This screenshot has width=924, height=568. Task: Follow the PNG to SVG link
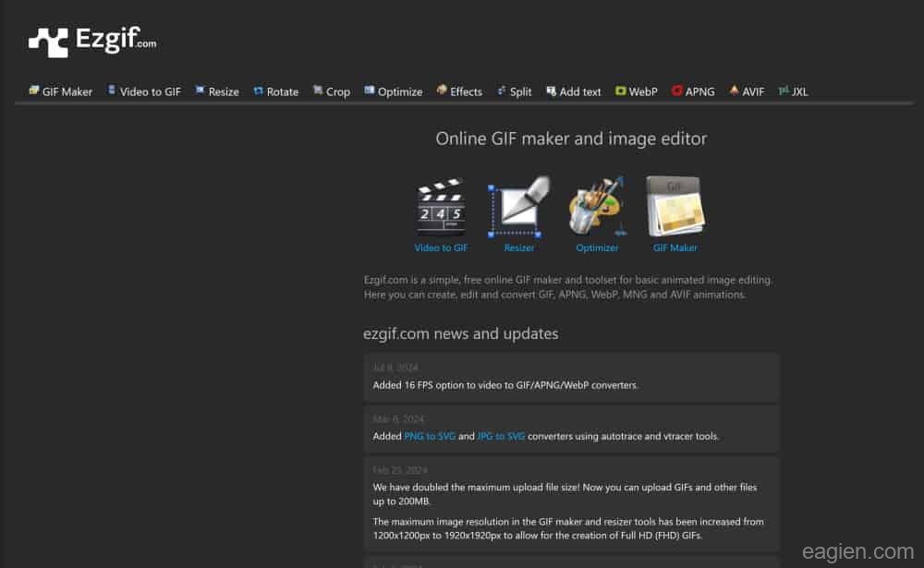coord(428,436)
